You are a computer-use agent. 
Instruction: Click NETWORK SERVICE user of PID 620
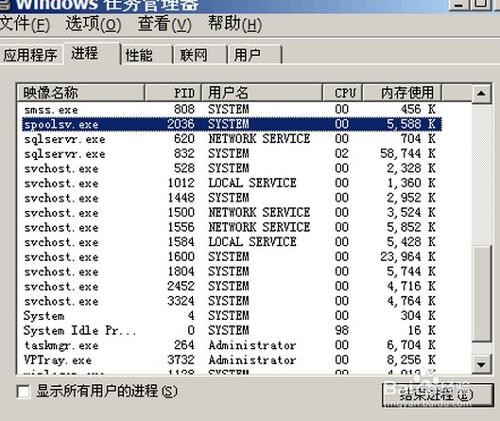[x=259, y=139]
